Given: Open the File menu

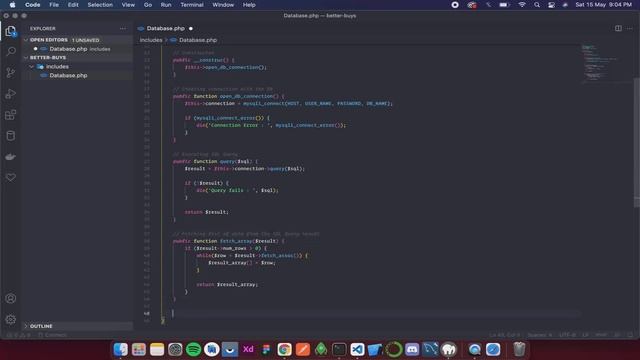Looking at the screenshot, I should [54, 5].
